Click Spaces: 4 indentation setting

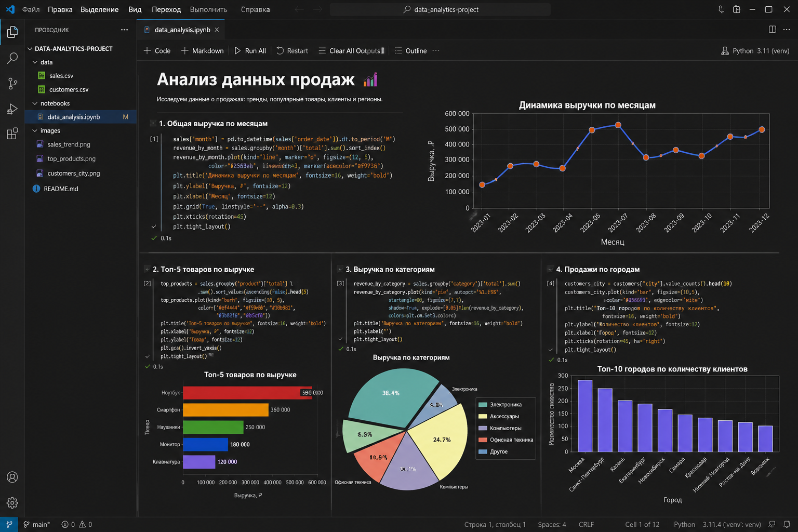pyautogui.click(x=552, y=524)
